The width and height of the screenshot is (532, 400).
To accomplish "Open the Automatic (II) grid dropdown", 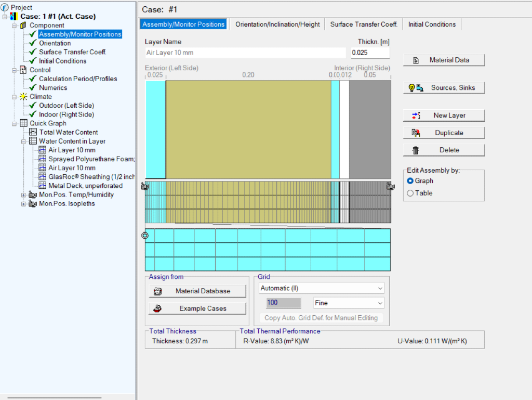I will pyautogui.click(x=321, y=288).
